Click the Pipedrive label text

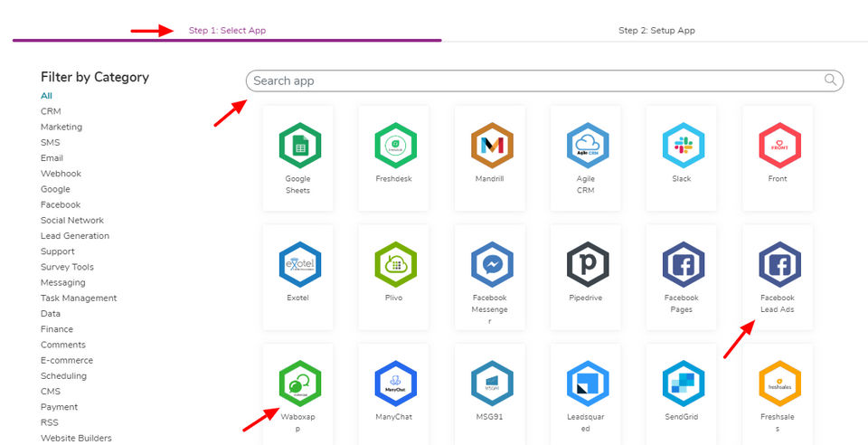pos(586,298)
